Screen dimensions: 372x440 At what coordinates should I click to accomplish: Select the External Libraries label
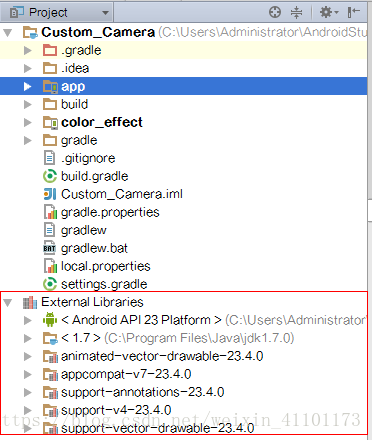tap(92, 302)
